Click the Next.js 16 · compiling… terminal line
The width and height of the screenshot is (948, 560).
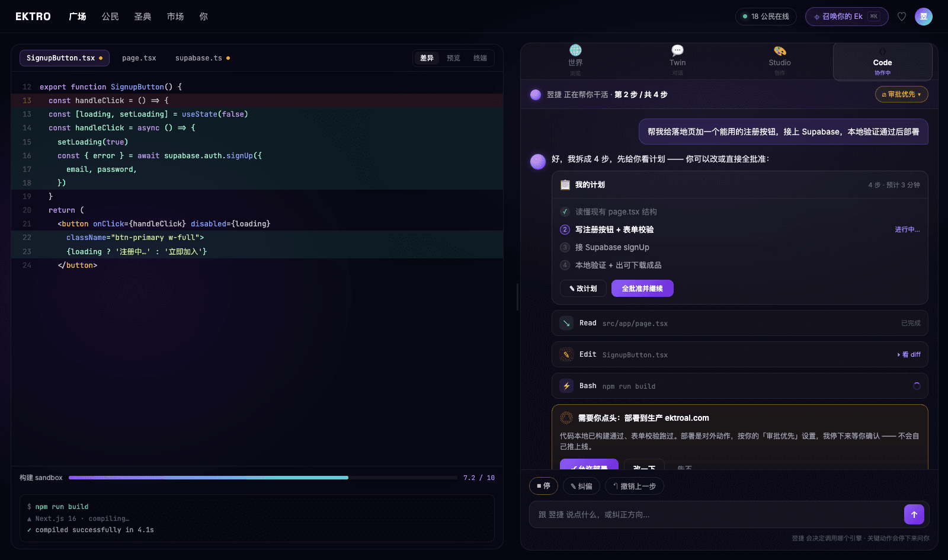tap(78, 519)
